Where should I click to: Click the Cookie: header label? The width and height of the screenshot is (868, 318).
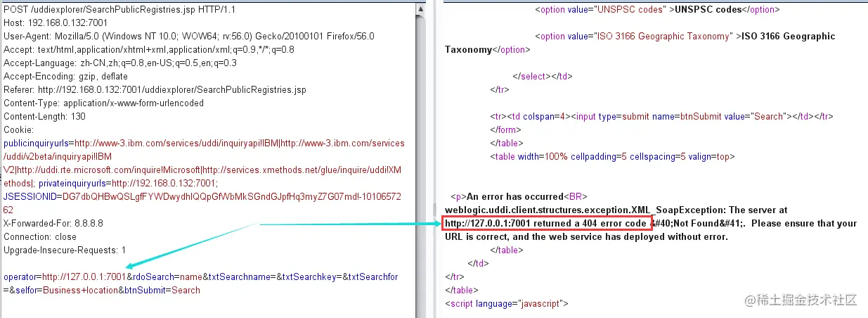[x=18, y=130]
